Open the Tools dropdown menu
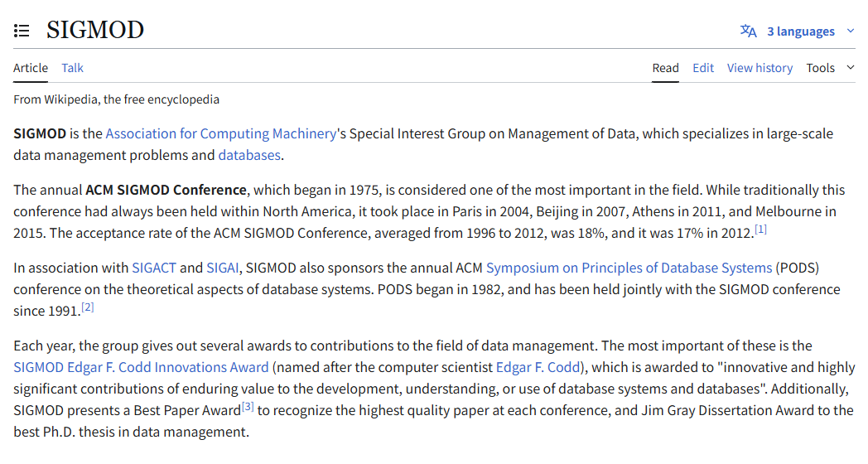This screenshot has width=868, height=464. pyautogui.click(x=821, y=68)
